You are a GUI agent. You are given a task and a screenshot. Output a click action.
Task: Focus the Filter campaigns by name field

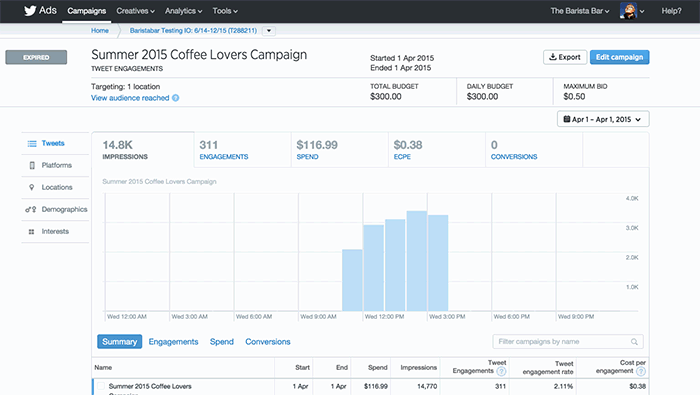click(568, 342)
